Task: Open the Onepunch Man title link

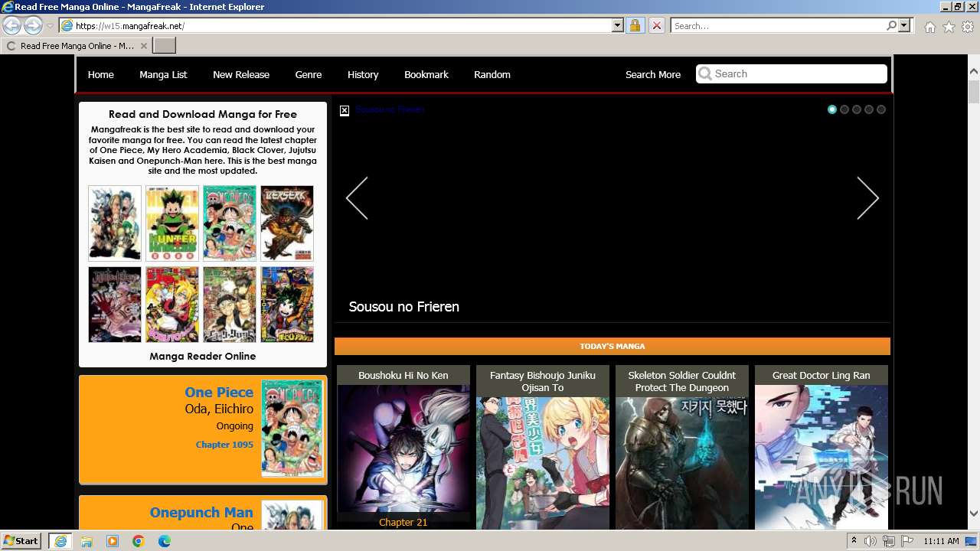Action: [x=201, y=512]
